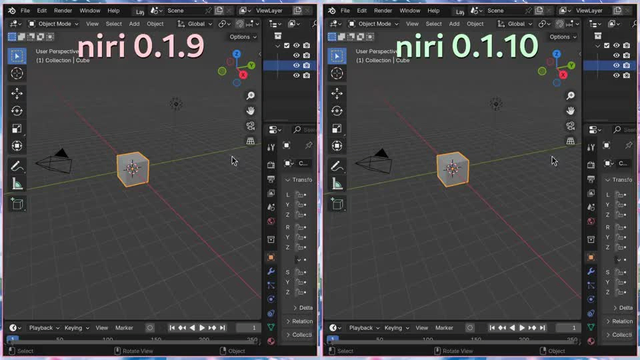The width and height of the screenshot is (640, 360).
Task: Select the Select Box tool in right window
Action: click(337, 56)
